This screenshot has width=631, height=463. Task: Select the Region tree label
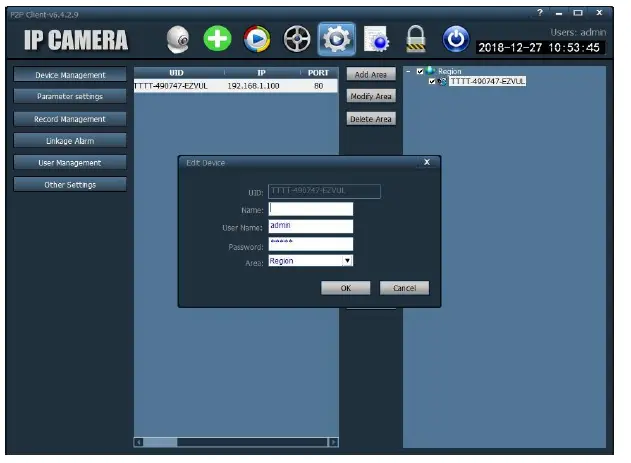(450, 71)
